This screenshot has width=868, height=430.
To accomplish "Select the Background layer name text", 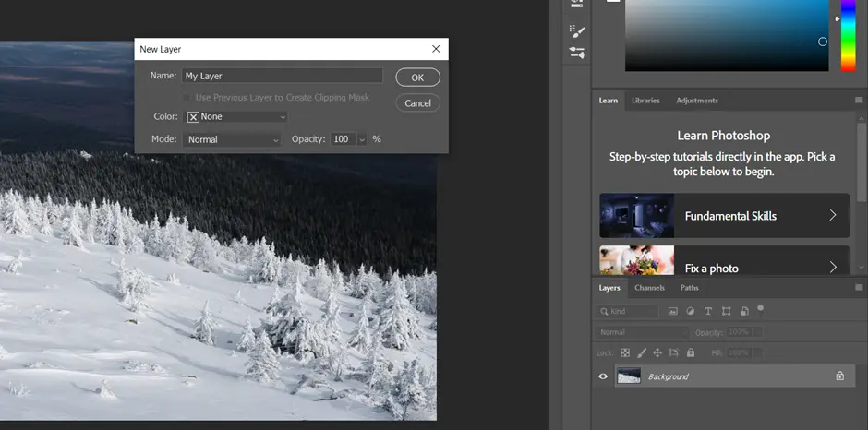I will click(669, 376).
